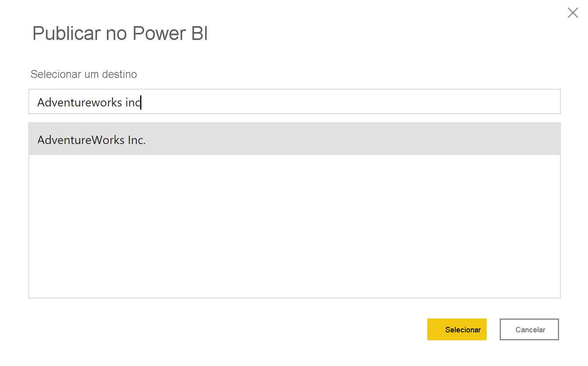This screenshot has height=366, width=588.
Task: Click the destination search input field
Action: pos(294,102)
